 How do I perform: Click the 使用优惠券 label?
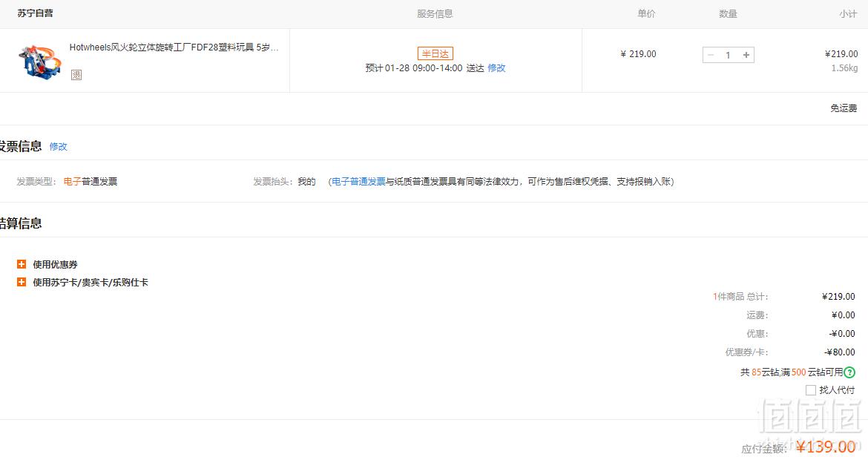(56, 264)
